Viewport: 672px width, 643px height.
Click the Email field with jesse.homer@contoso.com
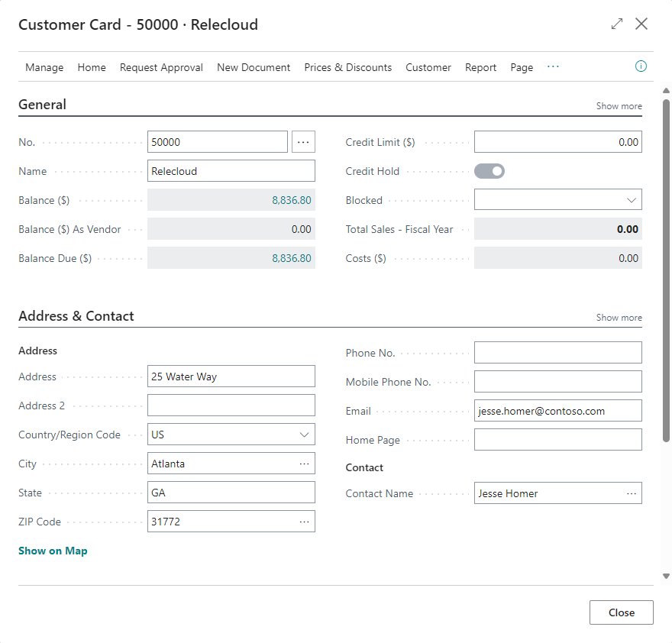(558, 411)
